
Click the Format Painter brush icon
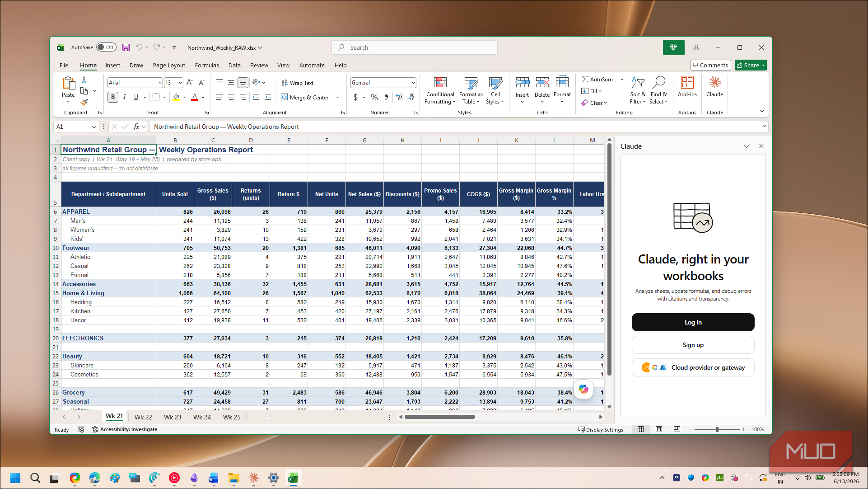pyautogui.click(x=84, y=103)
